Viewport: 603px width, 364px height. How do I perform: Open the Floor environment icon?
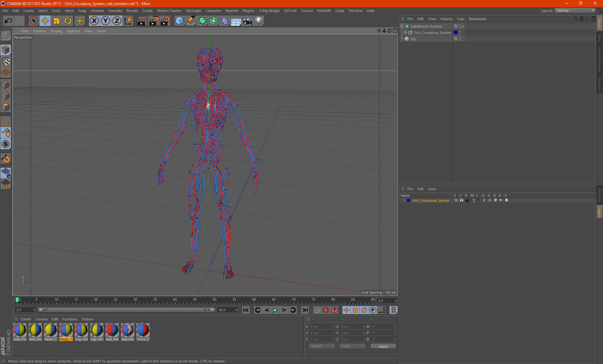236,21
